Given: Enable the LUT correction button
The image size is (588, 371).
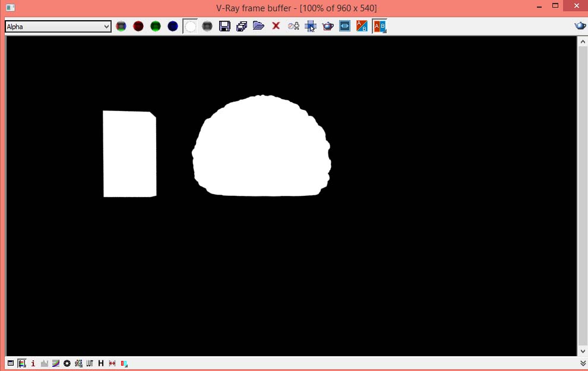Looking at the screenshot, I should point(90,363).
